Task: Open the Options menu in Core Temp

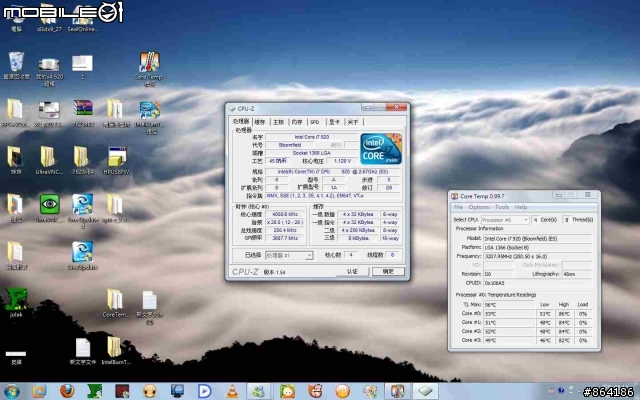Action: (480, 207)
